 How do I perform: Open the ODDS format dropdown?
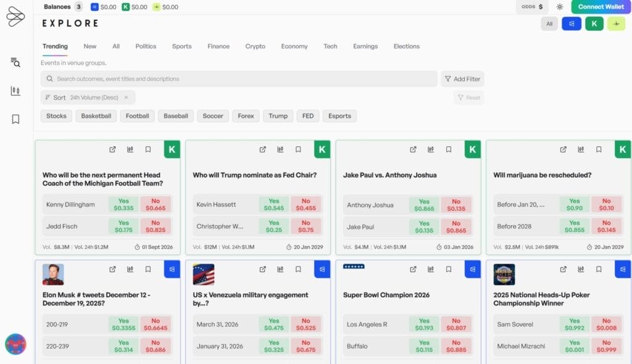(532, 7)
